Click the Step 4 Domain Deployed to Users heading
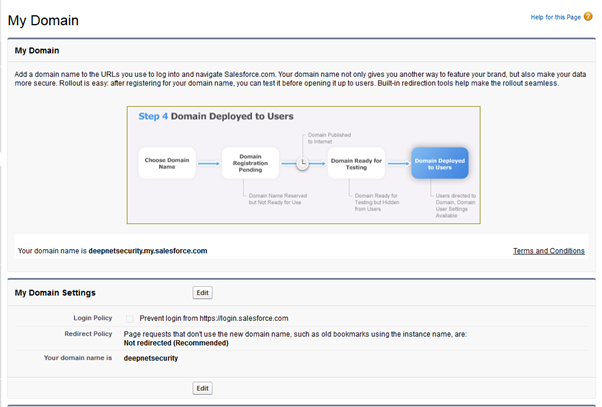Viewport: 602px width, 407px height. coord(216,116)
